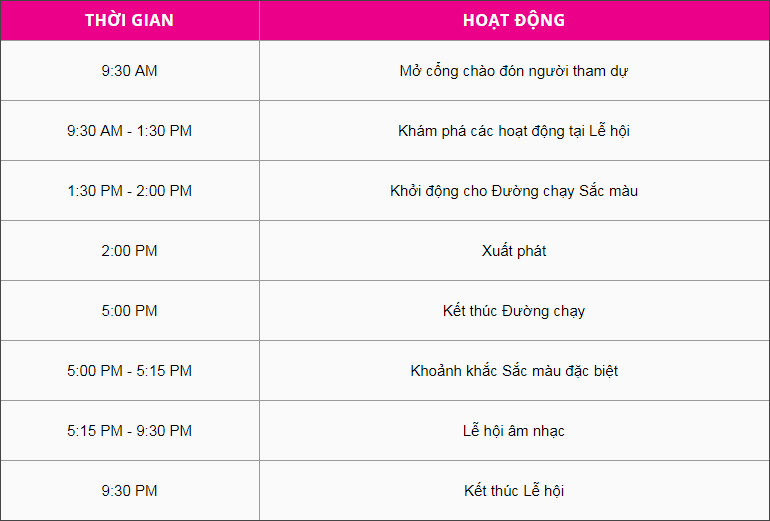770x521 pixels.
Task: Select the 5:15 PM - 9:30 PM cell
Action: 129,431
